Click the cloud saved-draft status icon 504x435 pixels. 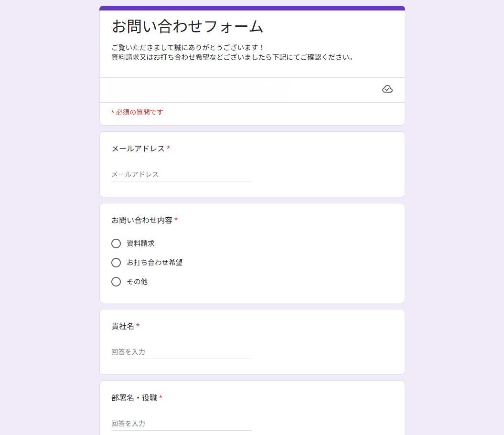point(387,89)
